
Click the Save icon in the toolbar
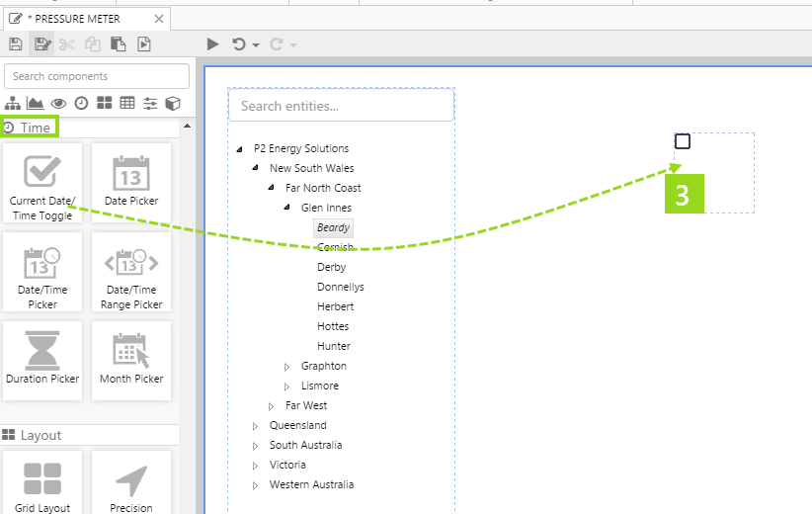coord(15,44)
